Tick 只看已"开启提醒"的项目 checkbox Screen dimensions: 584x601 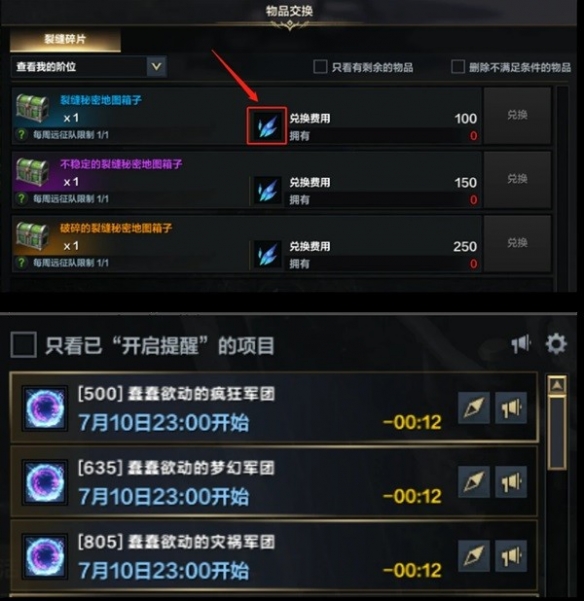click(x=23, y=345)
